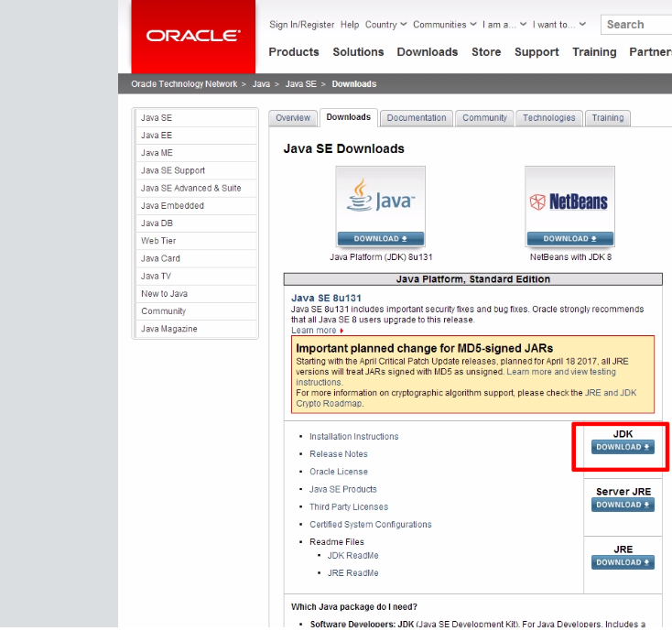
Task: Open the JRE ReadMe link
Action: [352, 573]
